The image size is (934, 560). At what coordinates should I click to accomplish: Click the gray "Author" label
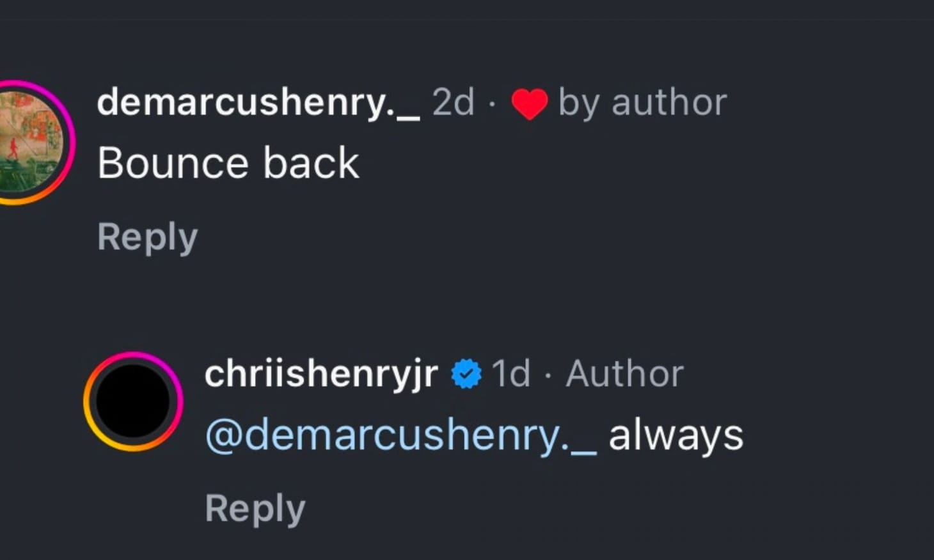(x=624, y=373)
